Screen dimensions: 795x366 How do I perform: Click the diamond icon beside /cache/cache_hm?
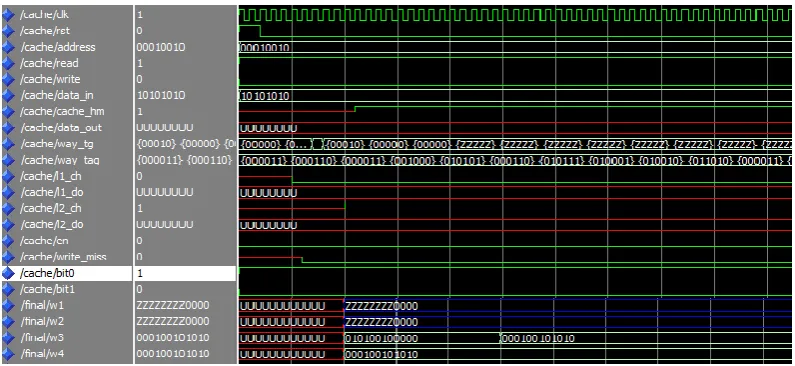tap(9, 112)
